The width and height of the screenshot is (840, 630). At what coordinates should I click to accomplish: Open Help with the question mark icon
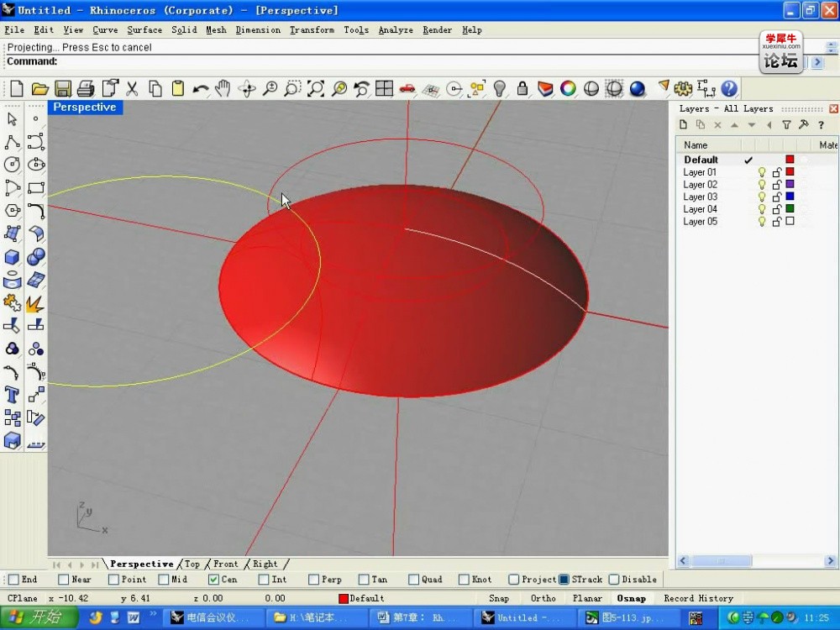tap(729, 88)
